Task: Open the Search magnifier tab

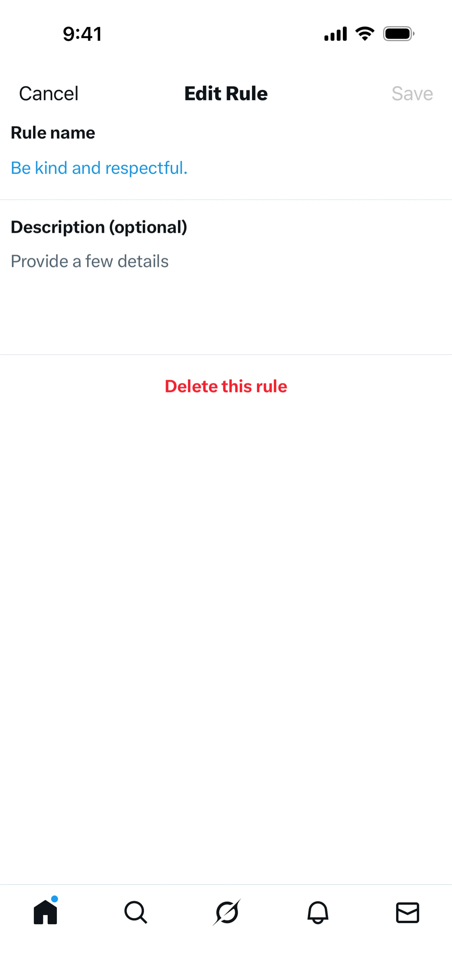Action: tap(136, 912)
